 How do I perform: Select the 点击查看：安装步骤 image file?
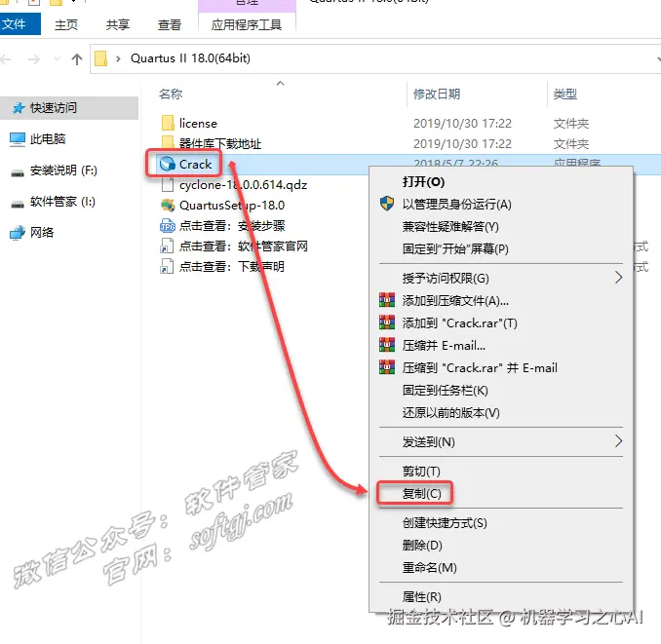point(232,226)
